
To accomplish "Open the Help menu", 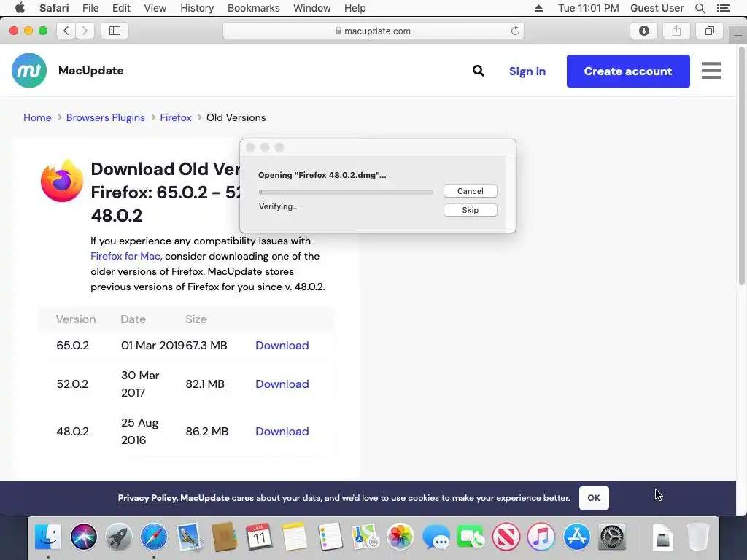I will [x=355, y=8].
